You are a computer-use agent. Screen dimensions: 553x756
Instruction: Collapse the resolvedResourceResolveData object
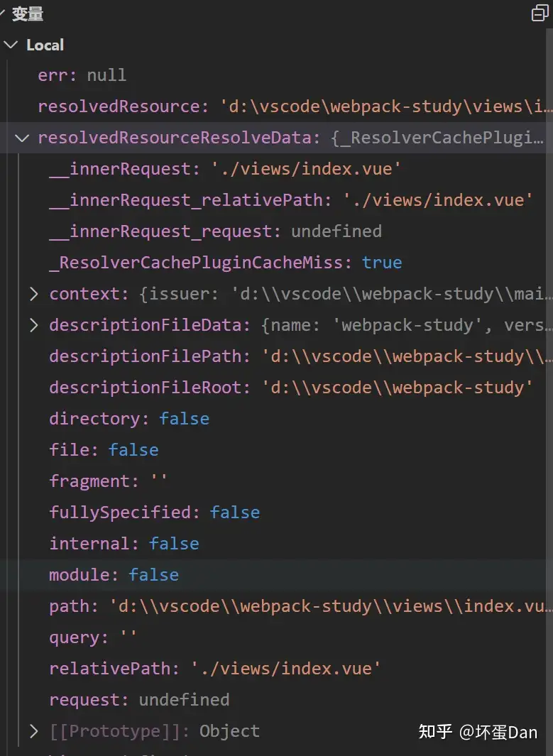click(22, 138)
